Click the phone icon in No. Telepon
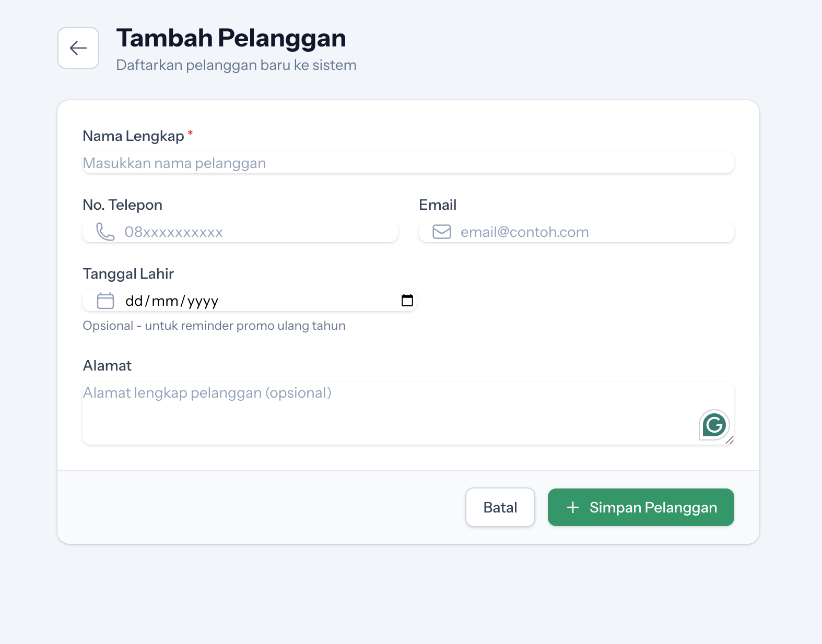This screenshot has width=822, height=644. coord(105,232)
